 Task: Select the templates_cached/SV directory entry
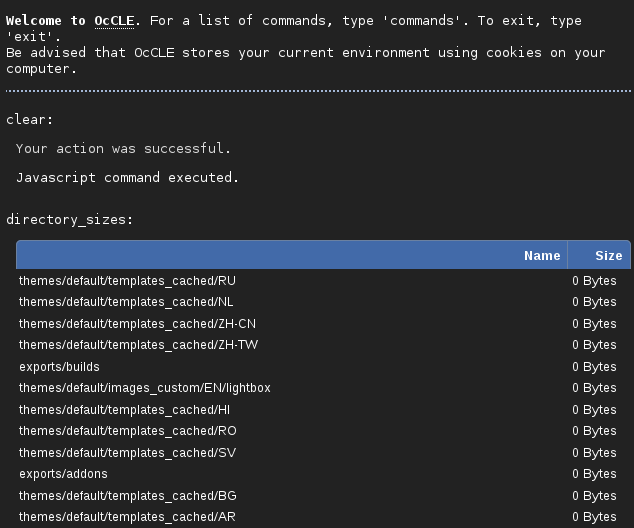[x=127, y=453]
